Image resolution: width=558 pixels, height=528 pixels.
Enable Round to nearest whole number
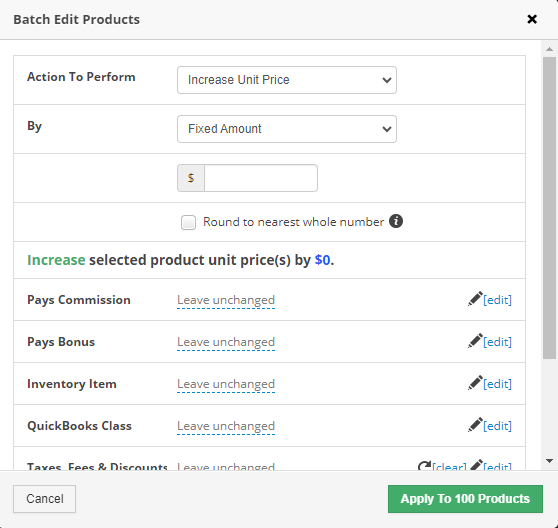[188, 222]
